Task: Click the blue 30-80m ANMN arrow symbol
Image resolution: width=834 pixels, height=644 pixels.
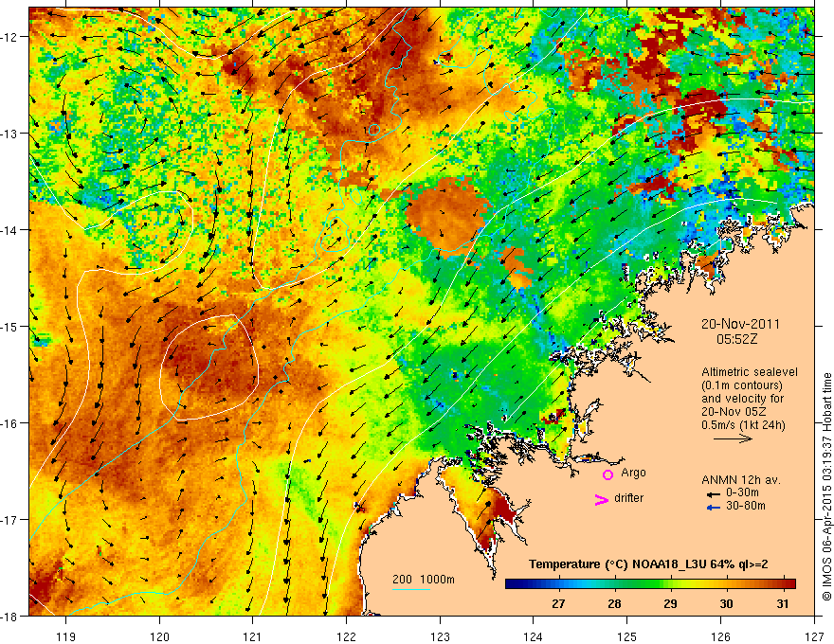Action: [713, 508]
